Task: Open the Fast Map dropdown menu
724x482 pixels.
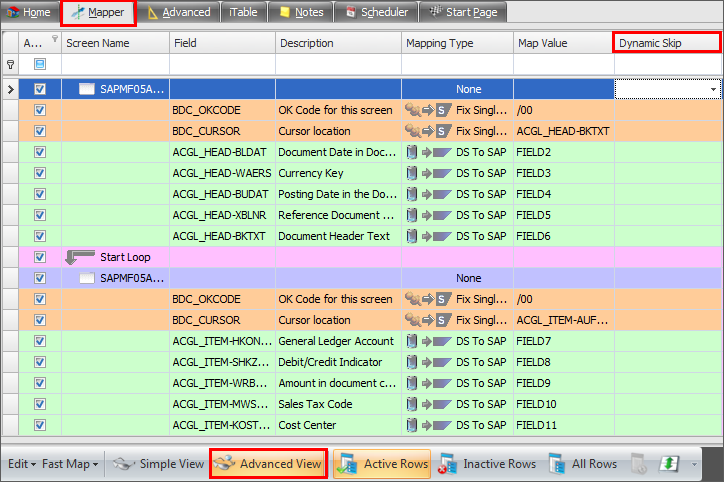Action: coord(70,464)
